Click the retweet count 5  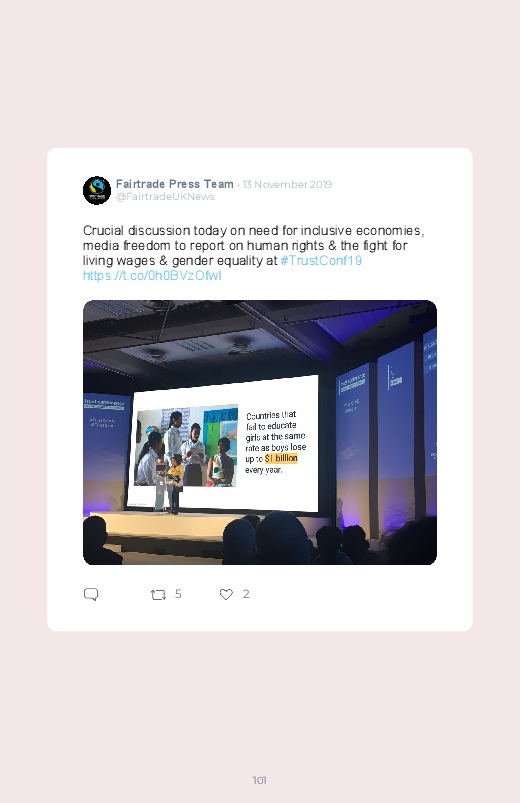tap(178, 594)
